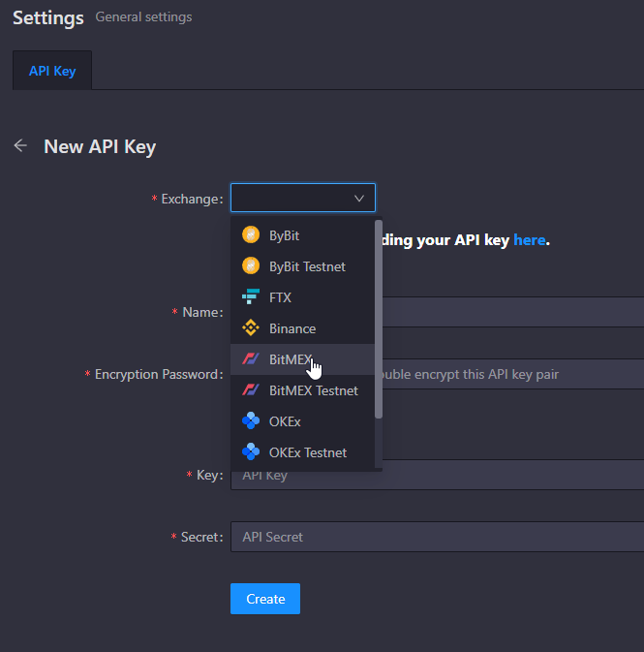Click the BitMEX logo icon
This screenshot has height=652, width=644.
click(251, 358)
